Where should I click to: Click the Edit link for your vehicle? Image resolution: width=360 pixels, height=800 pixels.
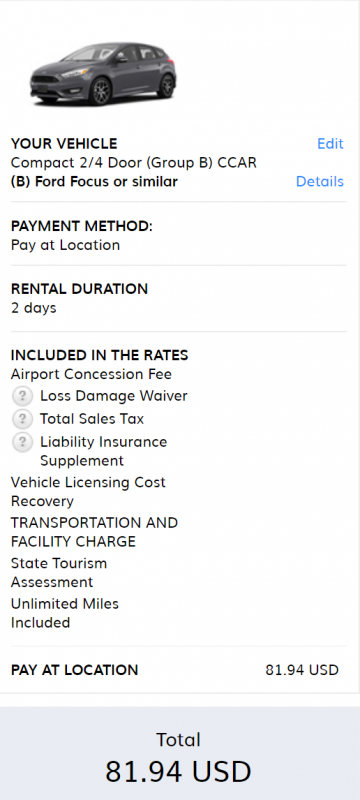(330, 144)
